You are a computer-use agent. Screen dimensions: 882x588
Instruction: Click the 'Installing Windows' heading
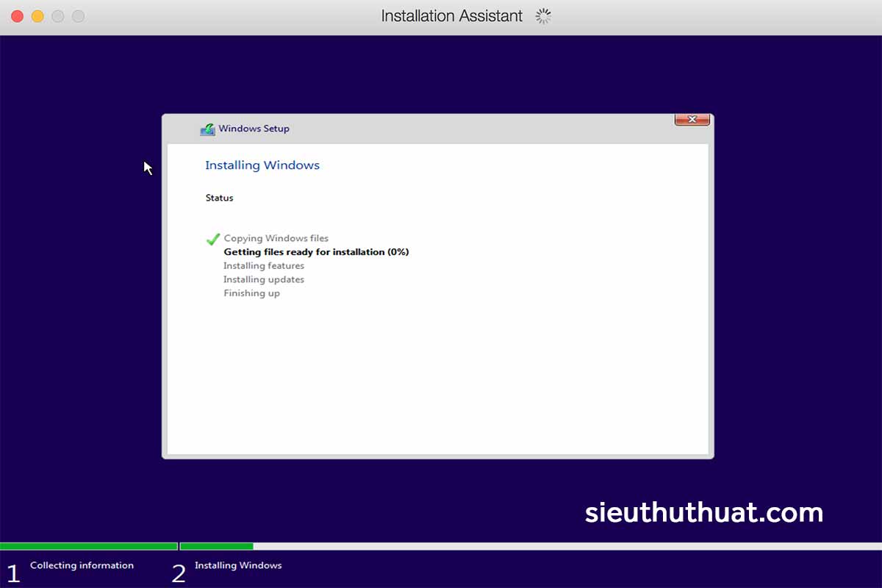(262, 165)
